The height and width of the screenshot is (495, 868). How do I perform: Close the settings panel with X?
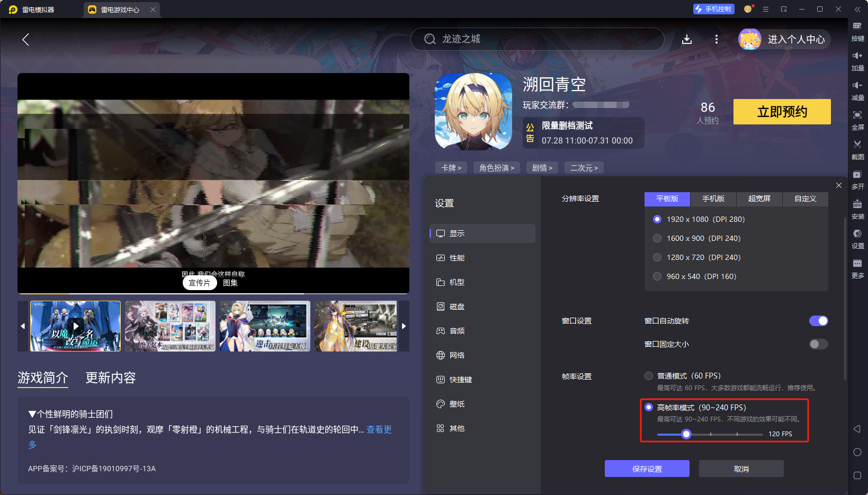click(839, 185)
